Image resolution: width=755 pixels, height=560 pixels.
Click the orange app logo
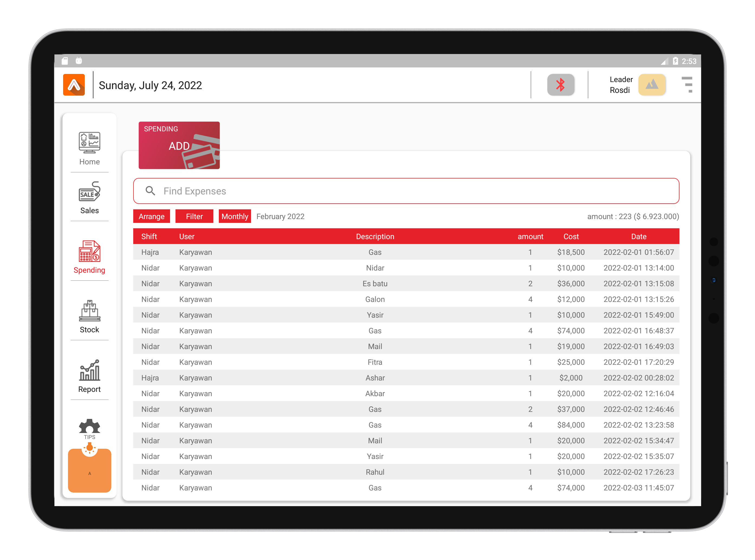tap(74, 85)
